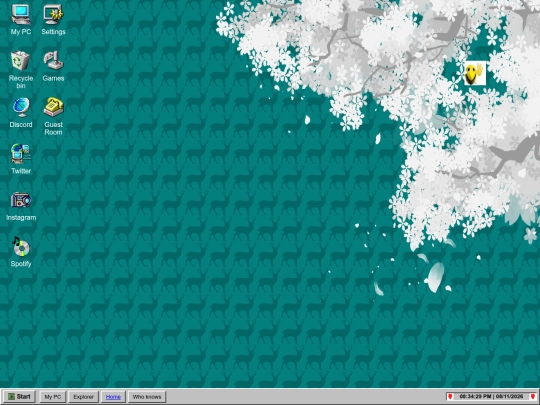
Task: Open the Start menu
Action: 19,396
